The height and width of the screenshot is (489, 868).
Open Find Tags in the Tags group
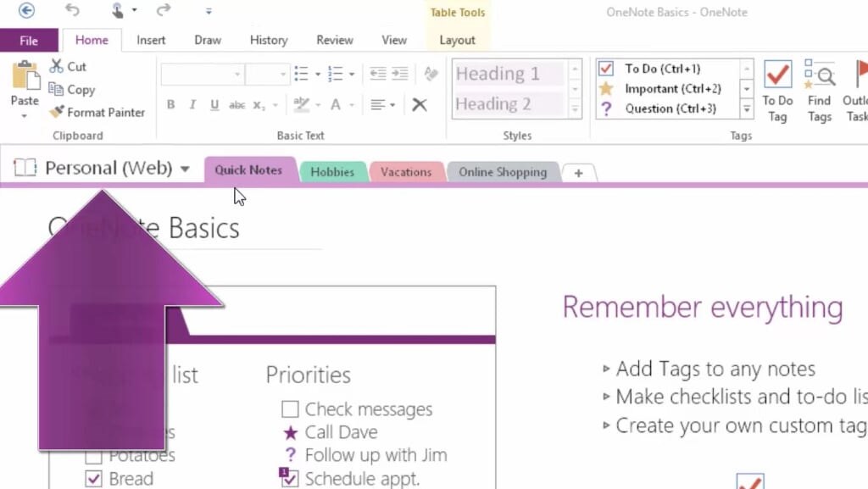pos(819,89)
